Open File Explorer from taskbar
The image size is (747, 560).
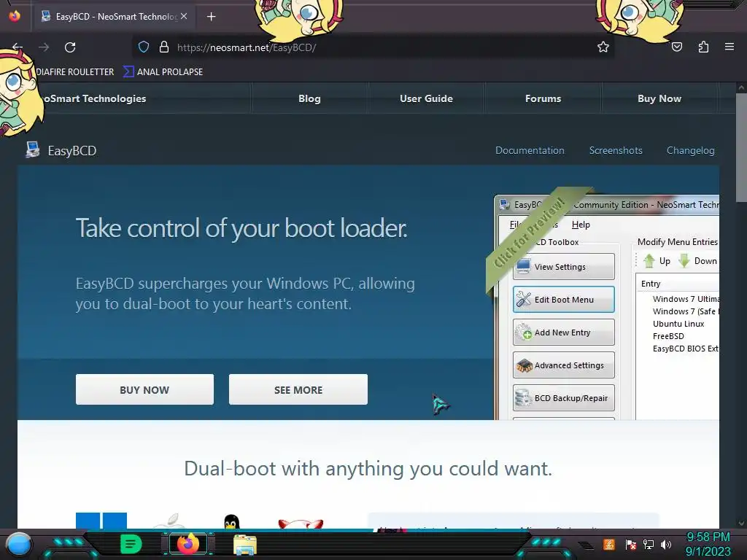[x=245, y=545]
